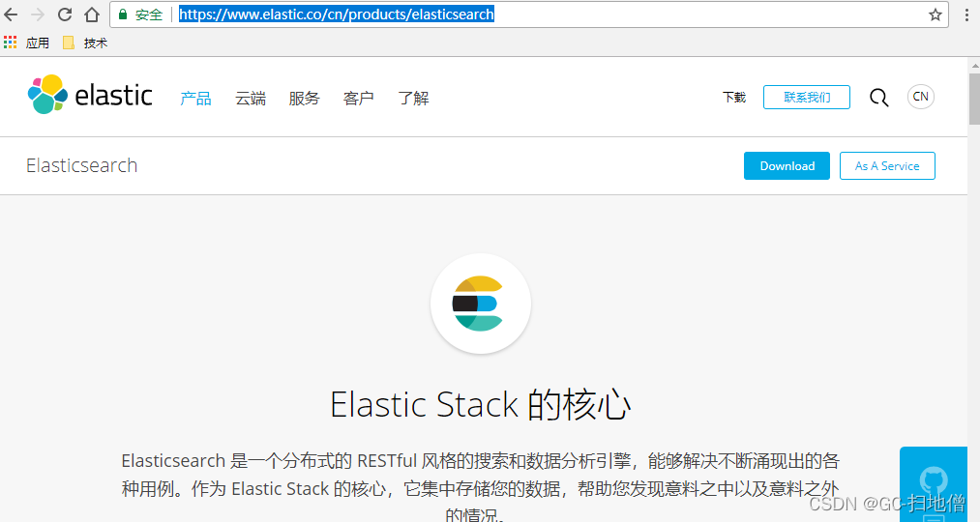Click the 安全 secure label in address bar

click(x=149, y=15)
